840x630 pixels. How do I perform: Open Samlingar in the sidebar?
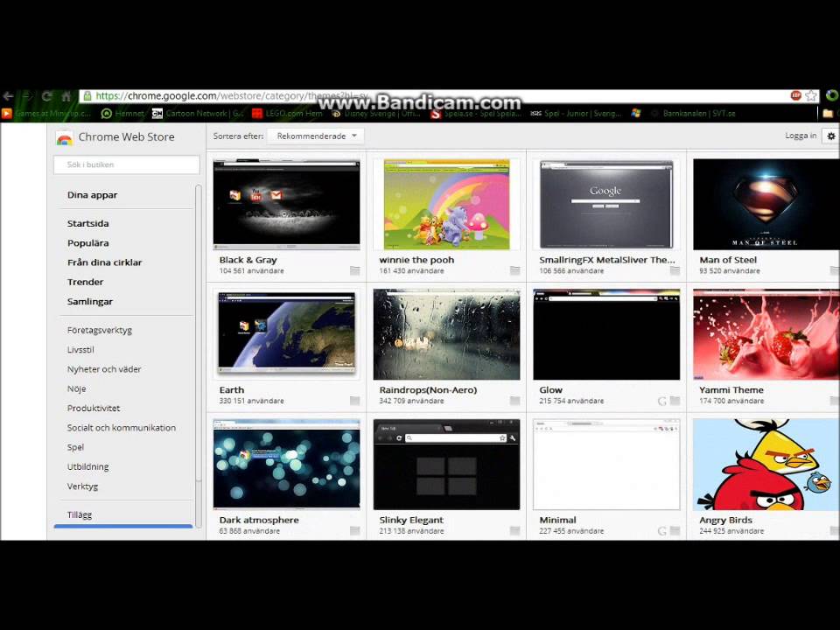[90, 302]
